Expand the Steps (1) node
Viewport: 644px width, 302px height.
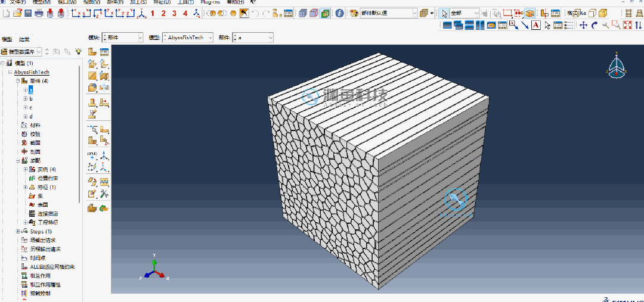point(18,232)
